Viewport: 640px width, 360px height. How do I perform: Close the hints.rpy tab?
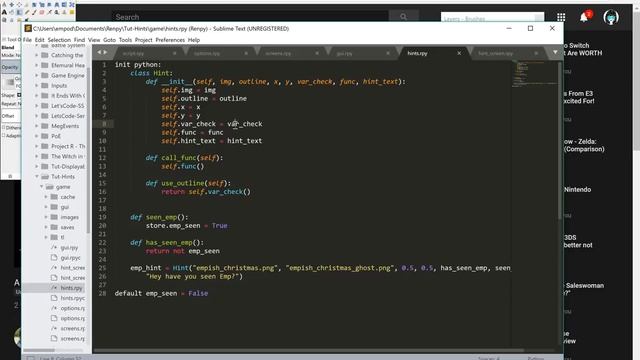[459, 53]
